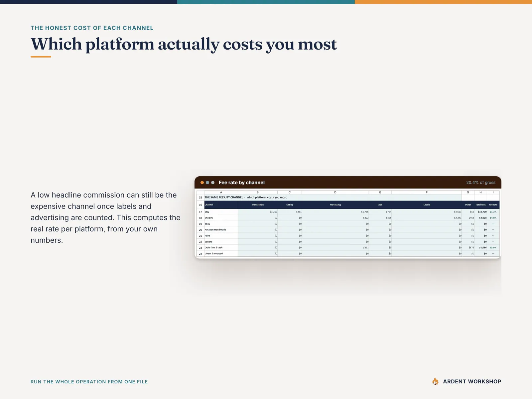Select the Shopify channel cell

tap(221, 218)
